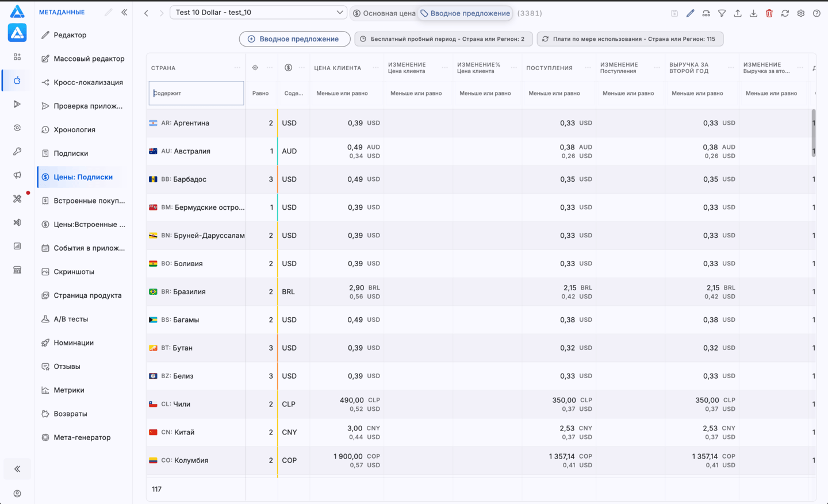Focus the СТРАНА filter input field
The image size is (828, 504).
coord(196,93)
